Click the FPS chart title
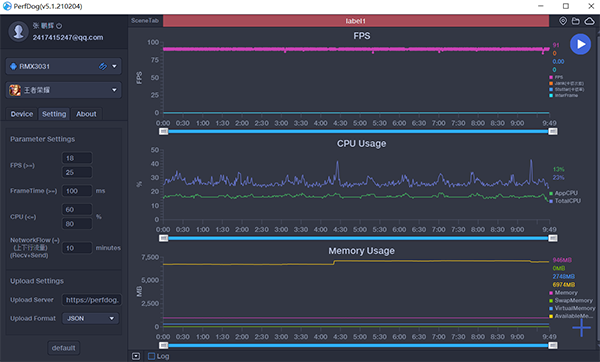 tap(362, 36)
